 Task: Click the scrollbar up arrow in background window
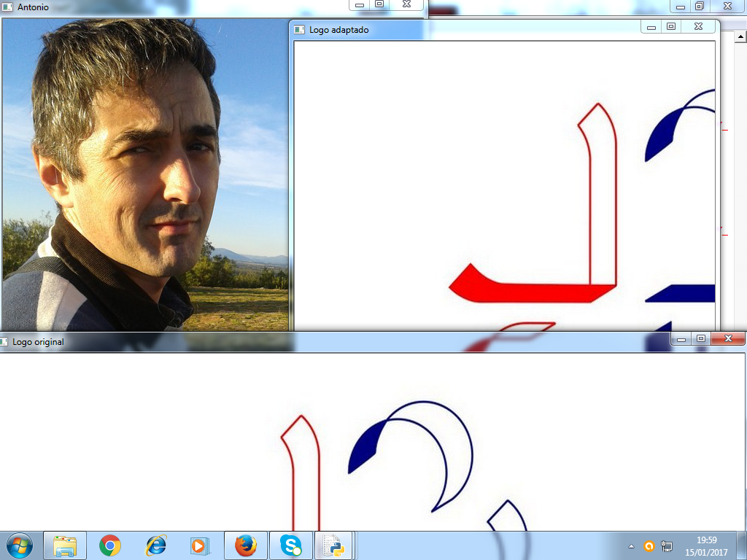pos(741,36)
